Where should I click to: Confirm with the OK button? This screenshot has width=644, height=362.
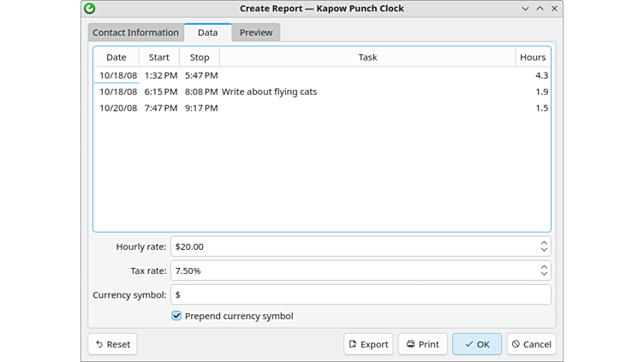(x=477, y=344)
